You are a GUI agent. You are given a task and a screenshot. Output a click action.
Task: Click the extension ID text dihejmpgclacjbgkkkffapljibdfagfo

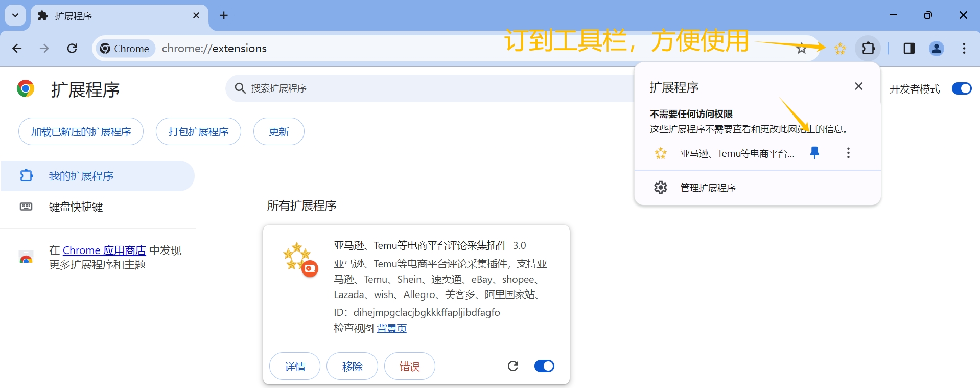(x=427, y=312)
